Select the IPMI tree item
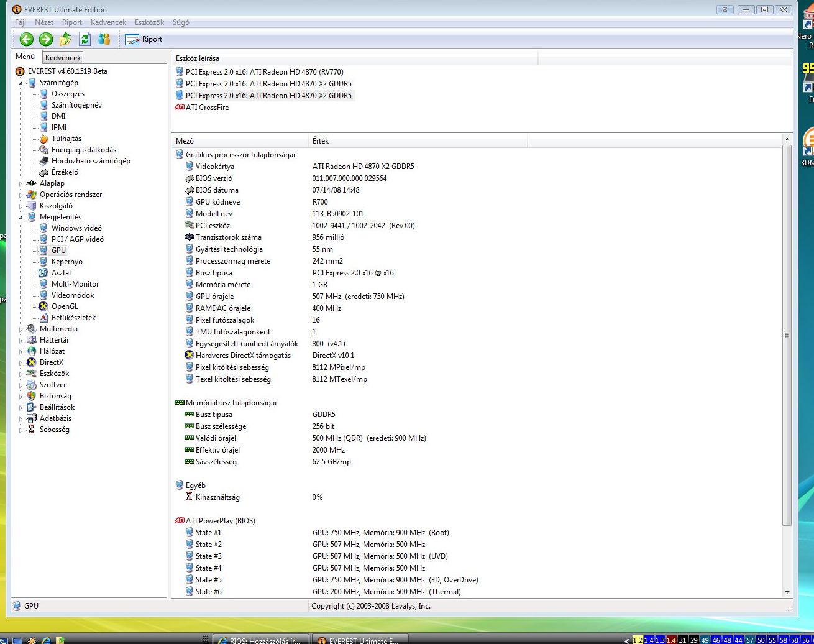Image resolution: width=814 pixels, height=644 pixels. (59, 127)
